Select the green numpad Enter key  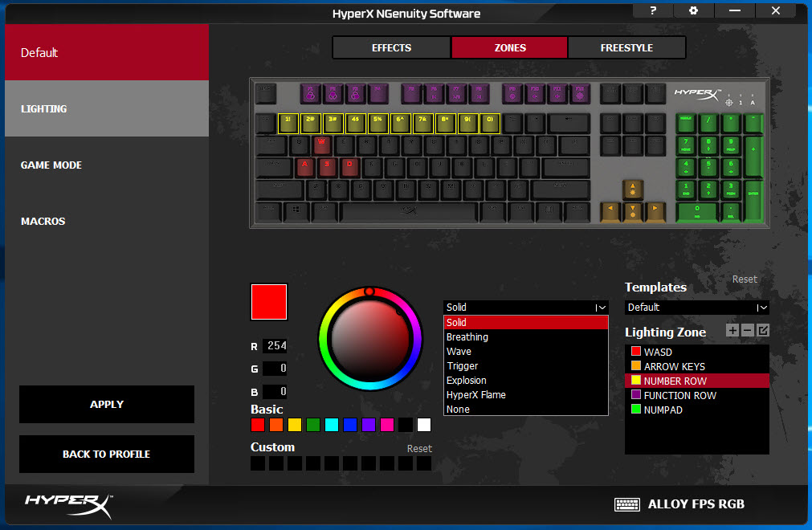pyautogui.click(x=753, y=201)
